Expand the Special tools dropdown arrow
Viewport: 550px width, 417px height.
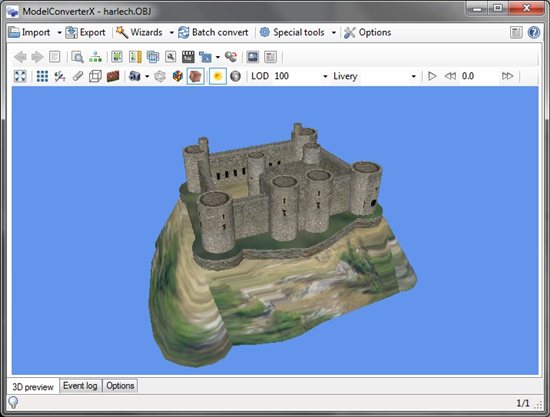pyautogui.click(x=334, y=33)
